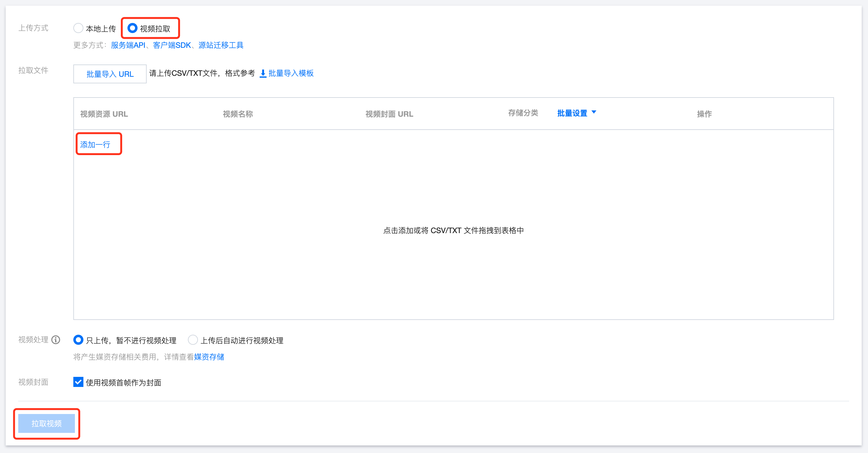Click the empty table drop area text
868x453 pixels.
click(x=453, y=230)
